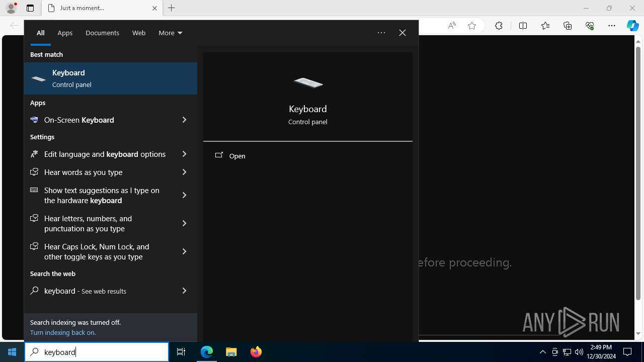
Task: Expand the More filters dropdown
Action: pos(171,33)
